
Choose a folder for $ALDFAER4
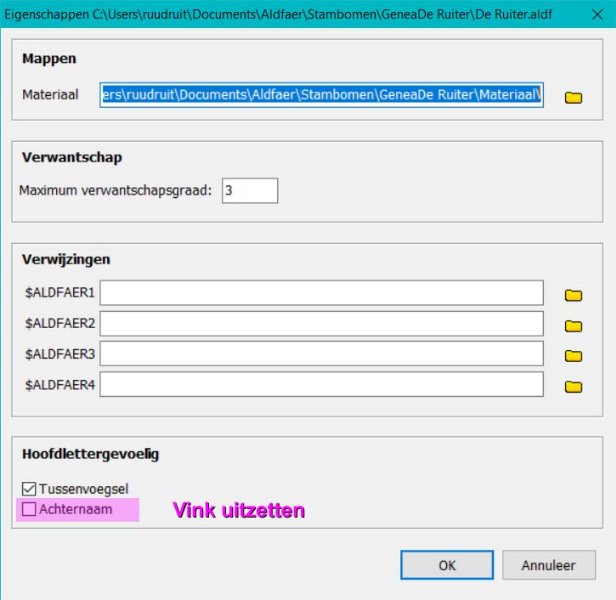click(573, 386)
